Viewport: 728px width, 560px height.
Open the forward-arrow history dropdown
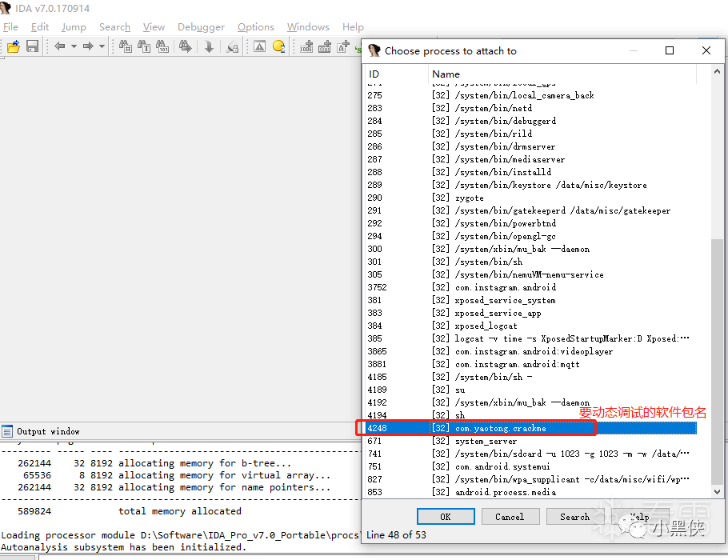[x=102, y=46]
